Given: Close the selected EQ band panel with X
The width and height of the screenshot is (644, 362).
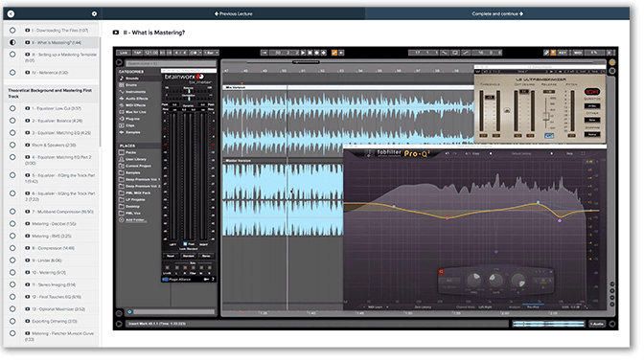Looking at the screenshot, I should coord(551,271).
